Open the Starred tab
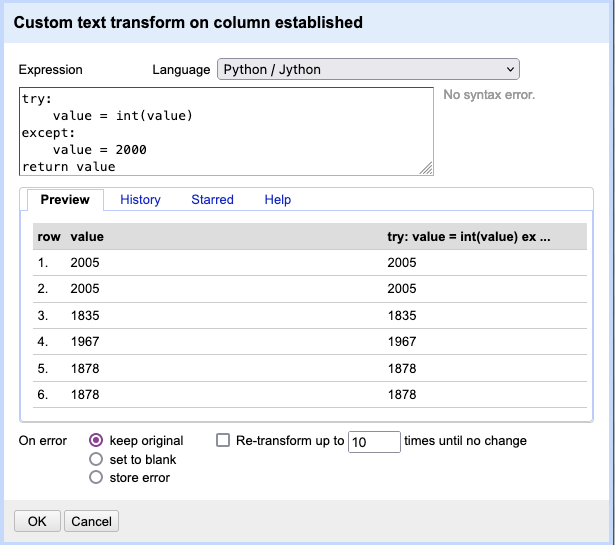Image resolution: width=615 pixels, height=545 pixels. (212, 199)
